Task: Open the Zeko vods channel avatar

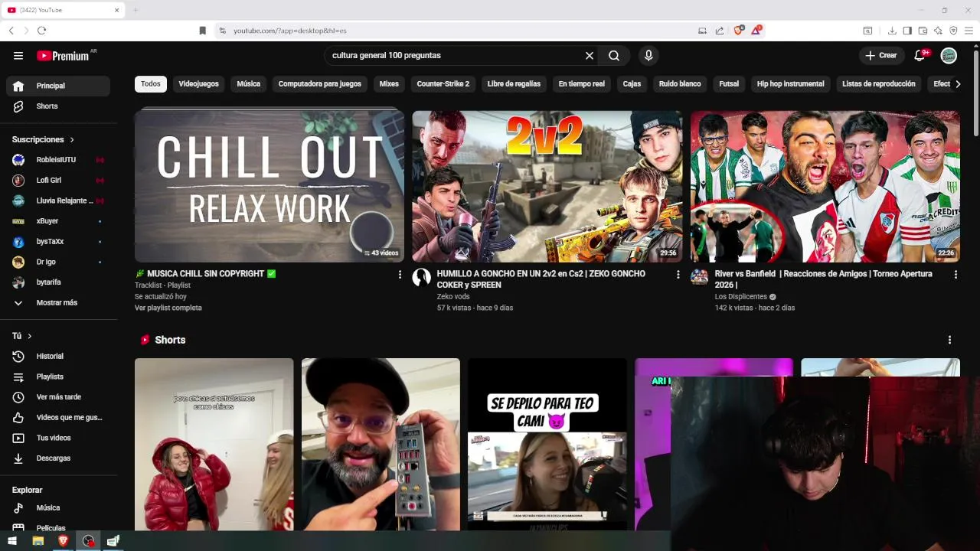Action: (422, 277)
